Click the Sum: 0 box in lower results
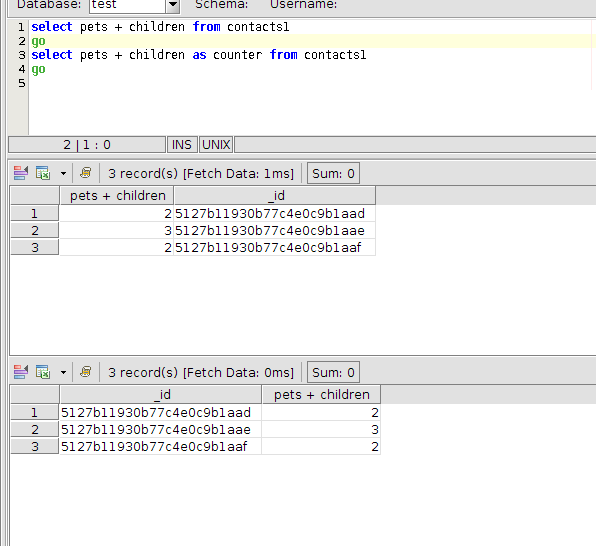Image resolution: width=596 pixels, height=546 pixels. point(333,372)
